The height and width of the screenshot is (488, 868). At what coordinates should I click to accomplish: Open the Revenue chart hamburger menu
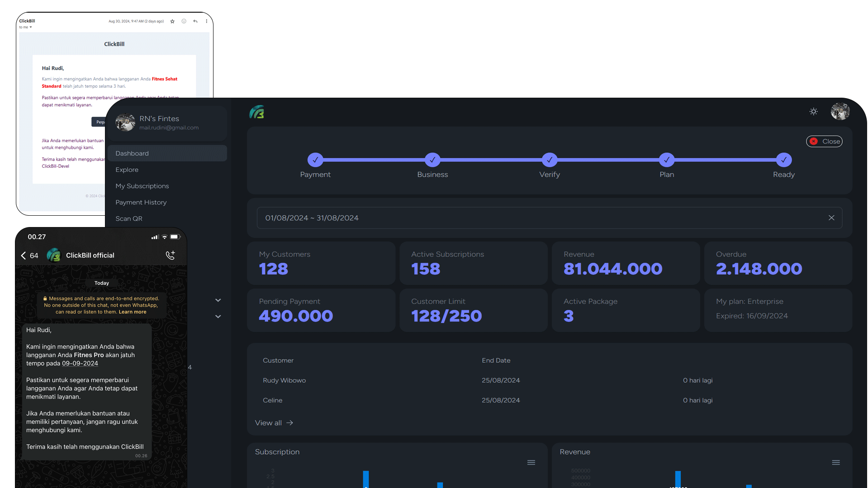(x=836, y=462)
